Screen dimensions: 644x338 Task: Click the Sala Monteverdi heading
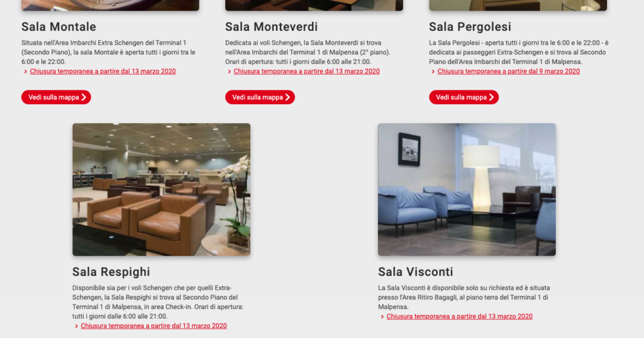pyautogui.click(x=272, y=26)
